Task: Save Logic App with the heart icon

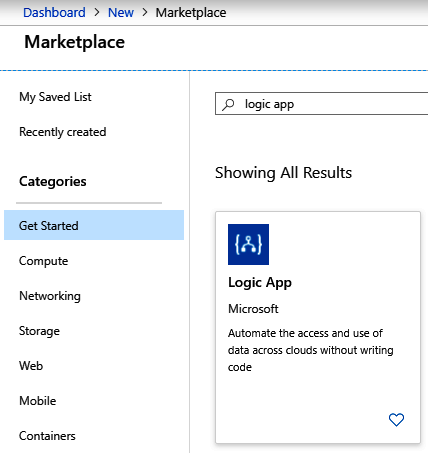Action: click(396, 420)
